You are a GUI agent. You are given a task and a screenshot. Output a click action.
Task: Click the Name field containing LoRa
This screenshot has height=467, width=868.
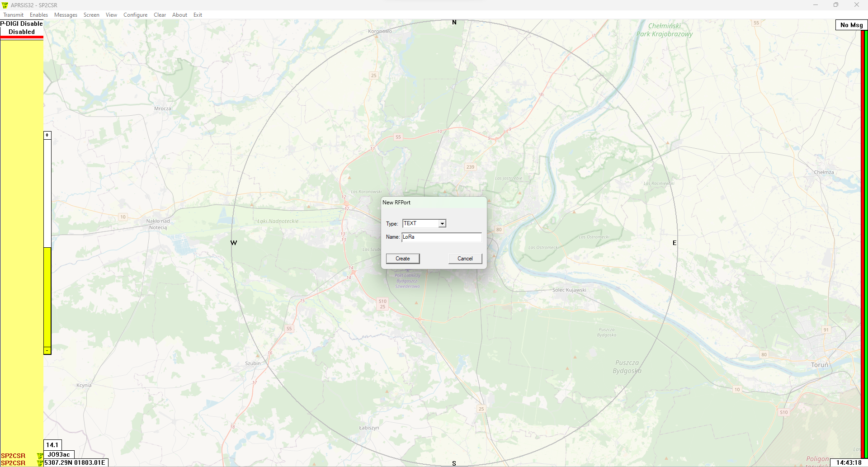click(441, 237)
